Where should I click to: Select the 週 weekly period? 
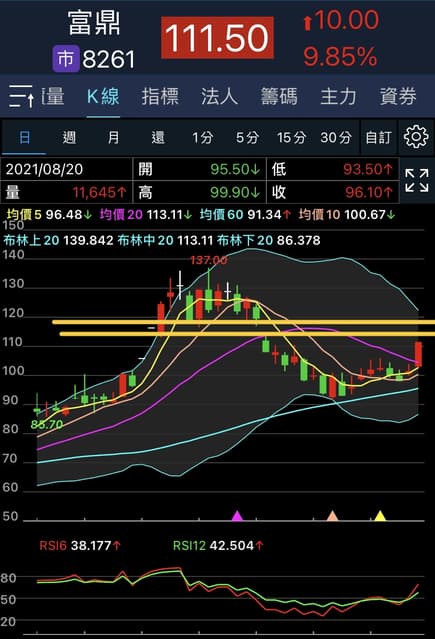(x=69, y=137)
